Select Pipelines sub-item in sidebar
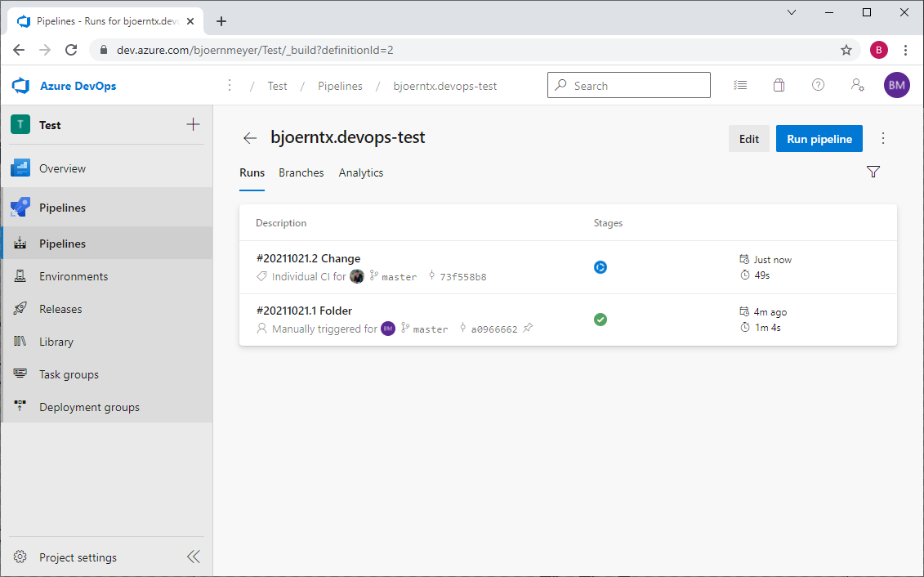The image size is (924, 577). coord(107,244)
